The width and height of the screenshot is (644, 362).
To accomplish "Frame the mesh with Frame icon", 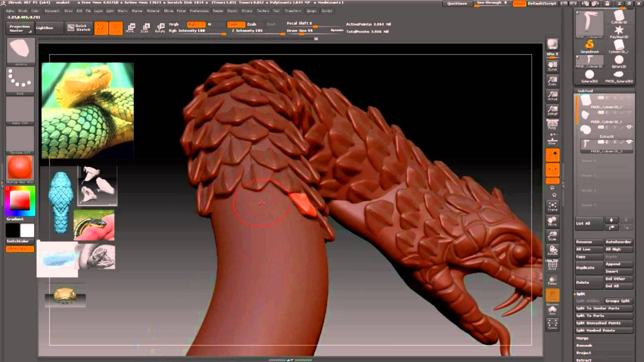I will pos(552,207).
